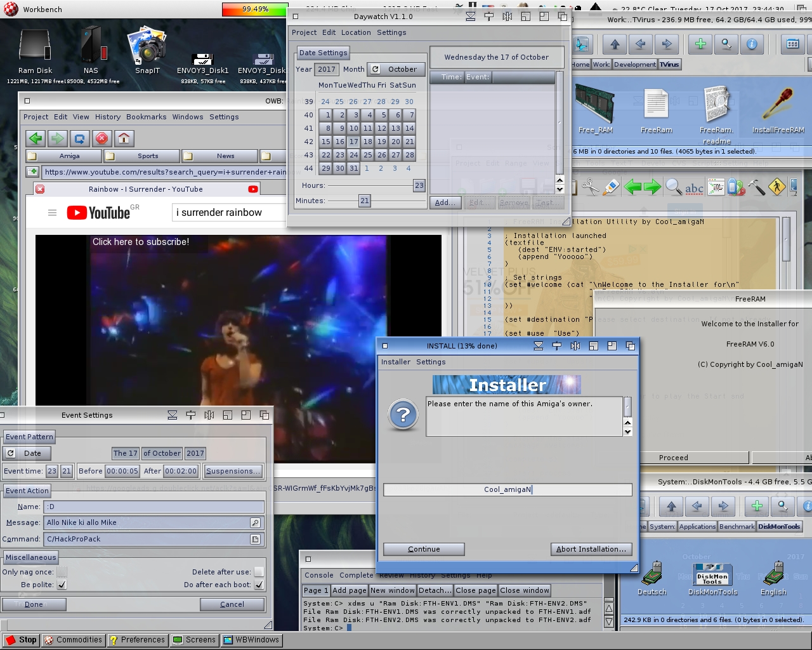Adjust the Hours slider in Daywatch
The image size is (812, 650).
point(419,185)
